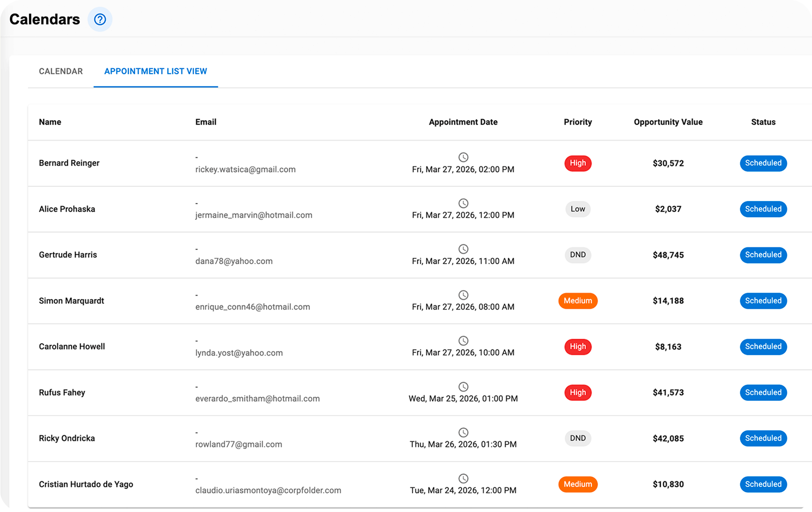Click date Tue, Mar 24, 2026, 12:00 PM

click(463, 490)
